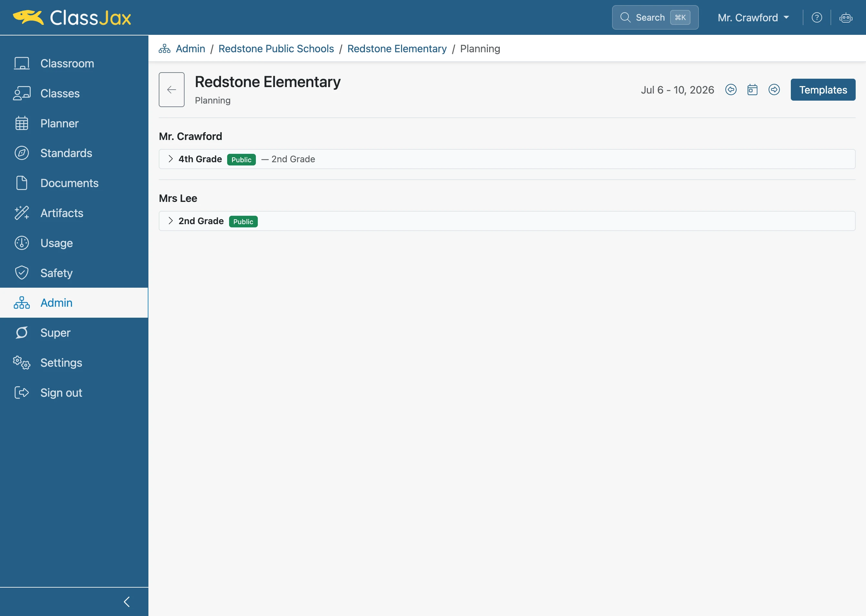Click the Search field
Image resolution: width=866 pixels, height=616 pixels.
pyautogui.click(x=655, y=17)
